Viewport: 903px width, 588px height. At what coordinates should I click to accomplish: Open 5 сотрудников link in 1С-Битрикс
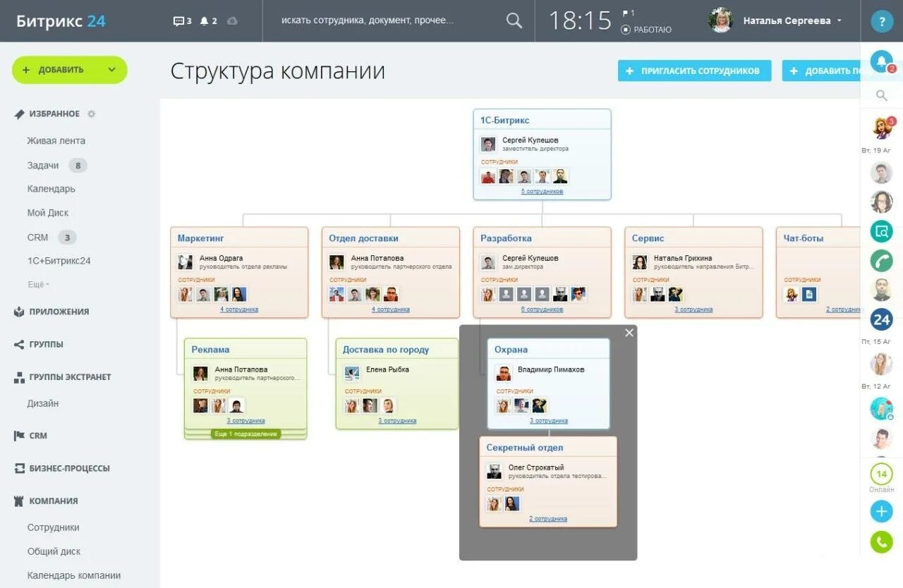point(542,191)
